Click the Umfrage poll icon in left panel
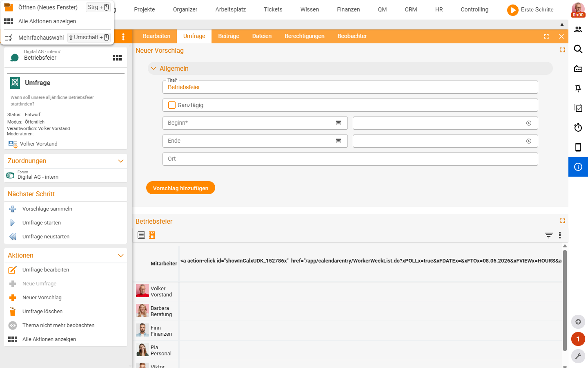 [15, 83]
